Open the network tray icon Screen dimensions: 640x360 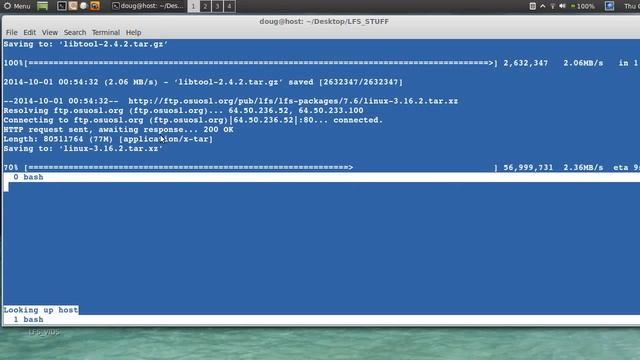(x=552, y=6)
